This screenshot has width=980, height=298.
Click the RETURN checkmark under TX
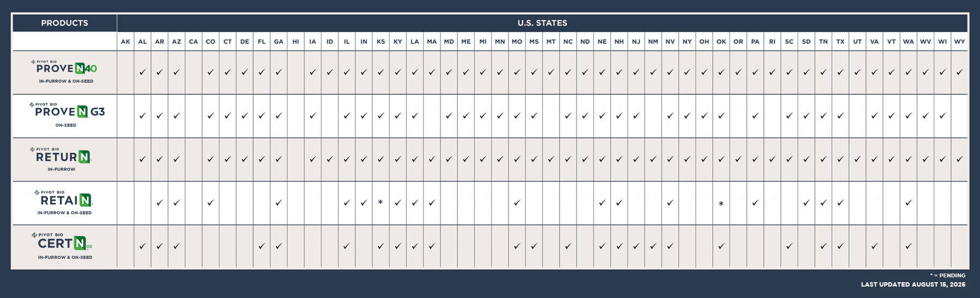click(x=840, y=159)
